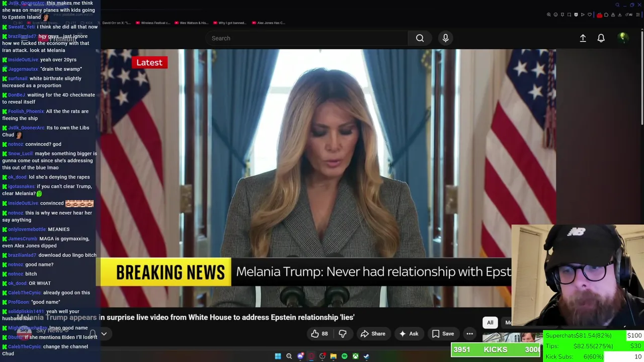The height and width of the screenshot is (362, 644).
Task: Click chat username 'DonBeJ'
Action: pyautogui.click(x=17, y=95)
